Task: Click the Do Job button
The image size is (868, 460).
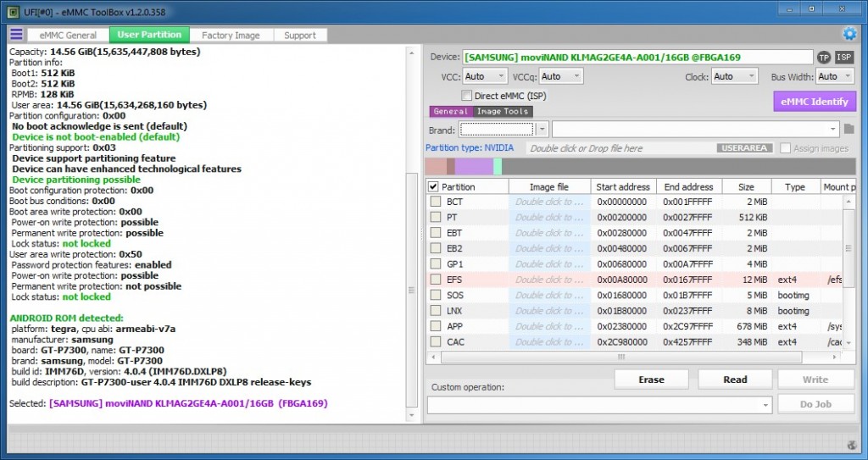Action: (x=815, y=404)
